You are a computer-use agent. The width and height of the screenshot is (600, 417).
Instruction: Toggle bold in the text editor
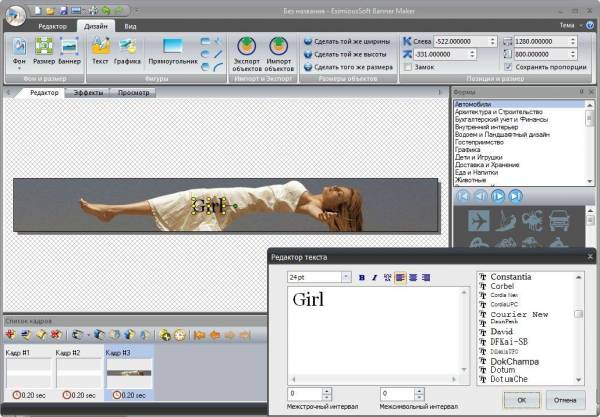click(x=362, y=277)
